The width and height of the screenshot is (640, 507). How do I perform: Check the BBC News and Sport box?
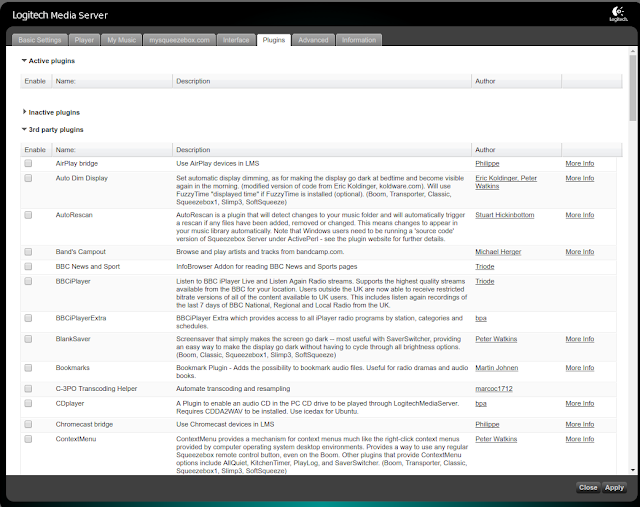coord(28,266)
